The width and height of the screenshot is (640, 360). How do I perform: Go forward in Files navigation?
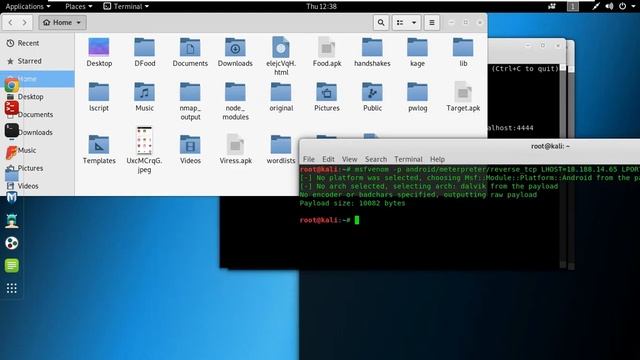coord(24,22)
